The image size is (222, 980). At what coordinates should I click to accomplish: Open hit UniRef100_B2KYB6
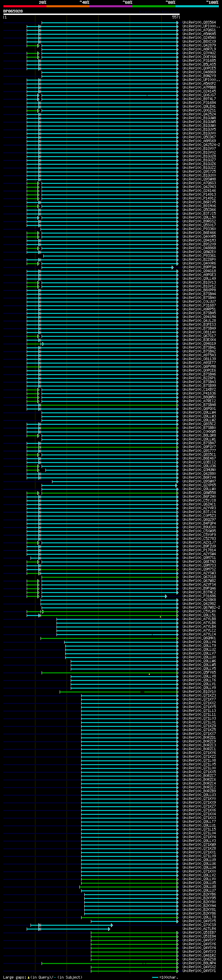pos(199,894)
